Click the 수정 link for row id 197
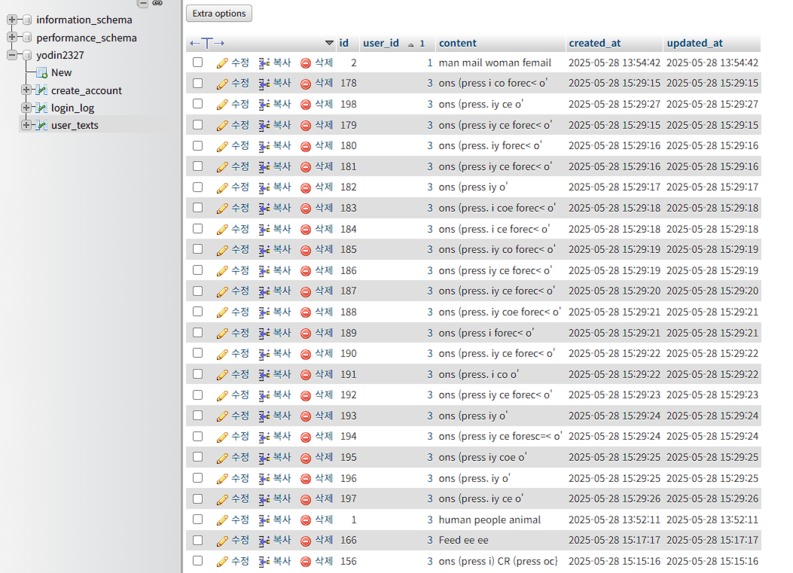This screenshot has height=573, width=793. click(240, 499)
